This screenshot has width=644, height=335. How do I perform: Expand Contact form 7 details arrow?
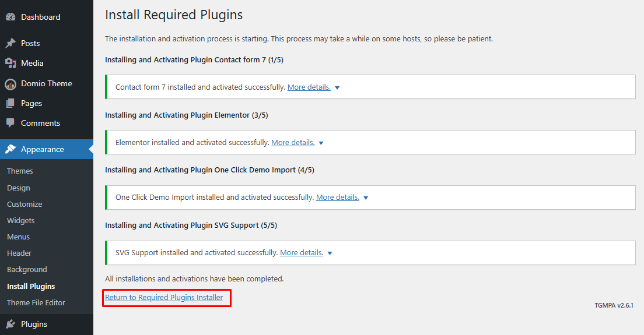click(x=337, y=88)
